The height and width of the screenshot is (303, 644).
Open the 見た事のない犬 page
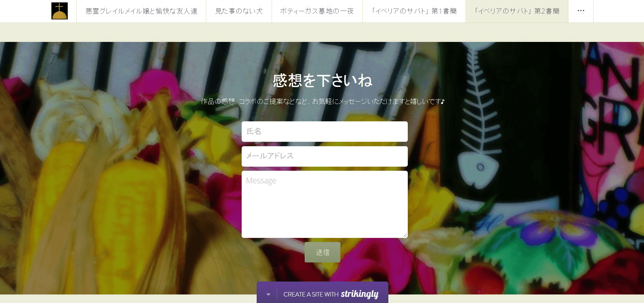[x=239, y=11]
